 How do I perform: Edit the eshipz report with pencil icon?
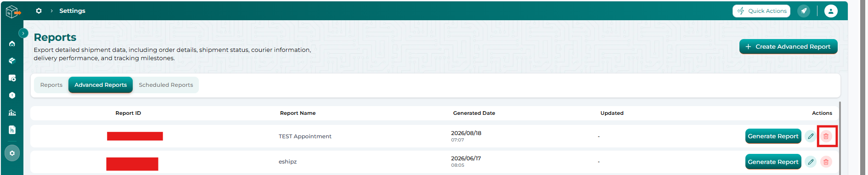tap(811, 162)
